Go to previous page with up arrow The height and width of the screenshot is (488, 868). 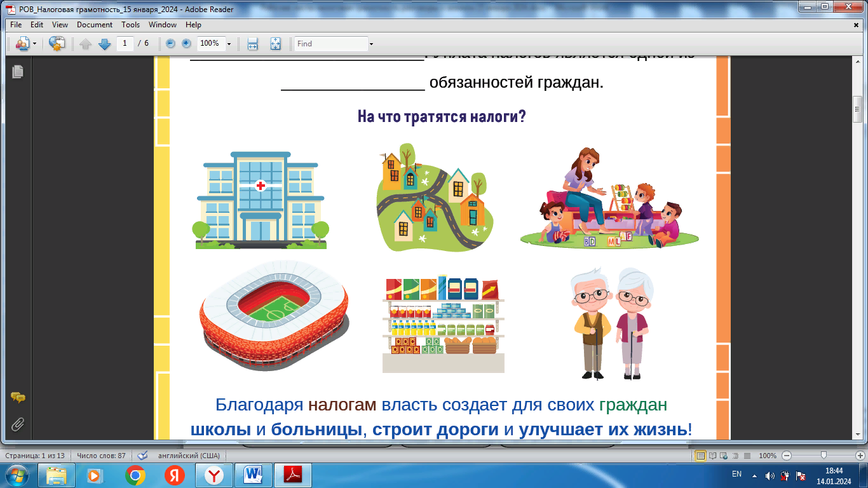point(86,44)
